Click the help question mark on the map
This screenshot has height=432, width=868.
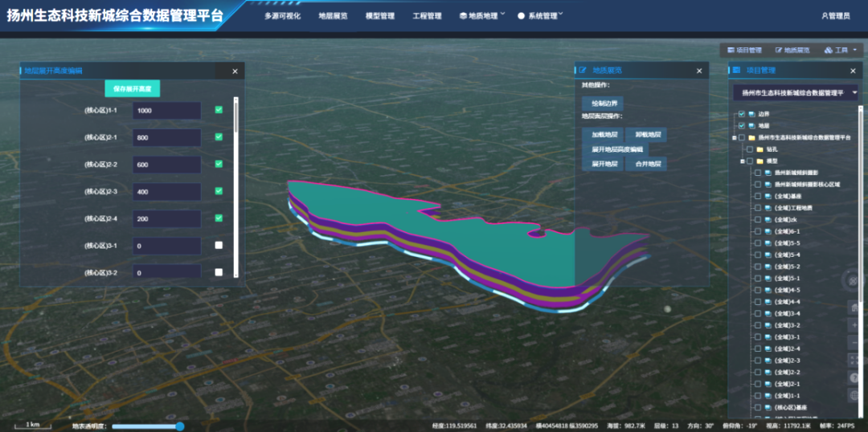coord(854,378)
